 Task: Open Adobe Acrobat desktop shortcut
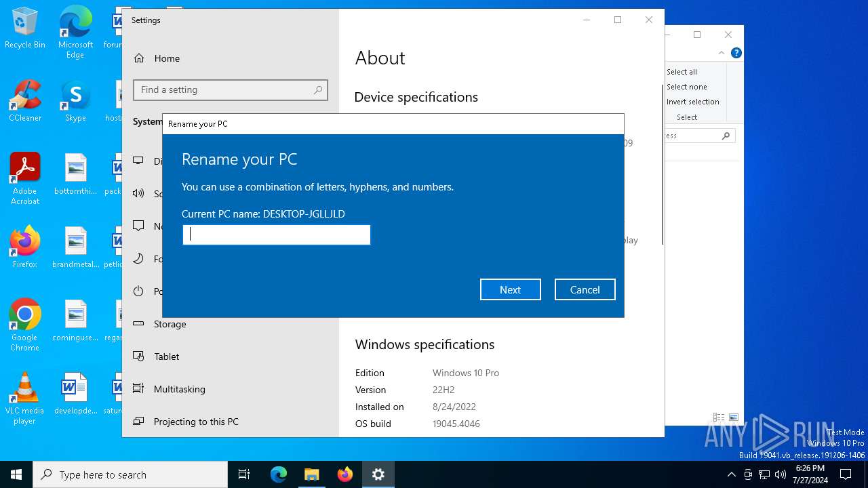[25, 179]
